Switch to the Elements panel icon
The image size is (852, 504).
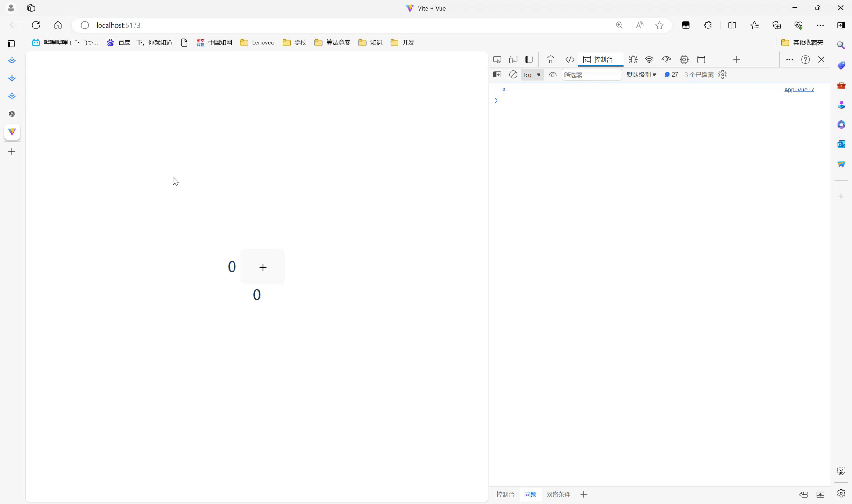coord(570,60)
